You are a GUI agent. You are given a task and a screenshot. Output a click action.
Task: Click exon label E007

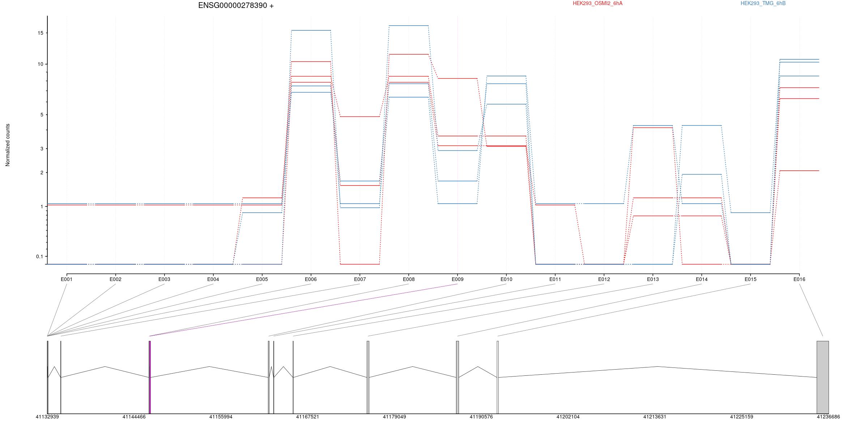click(359, 279)
